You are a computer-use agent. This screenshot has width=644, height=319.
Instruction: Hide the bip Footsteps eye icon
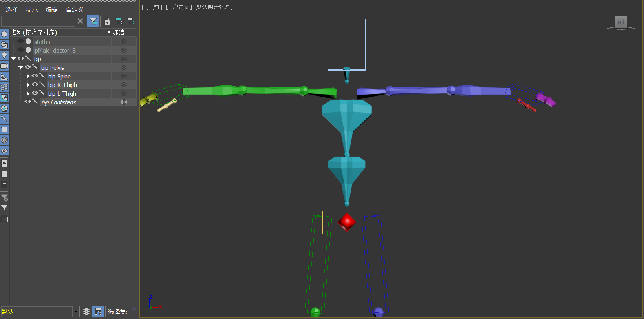pyautogui.click(x=28, y=102)
